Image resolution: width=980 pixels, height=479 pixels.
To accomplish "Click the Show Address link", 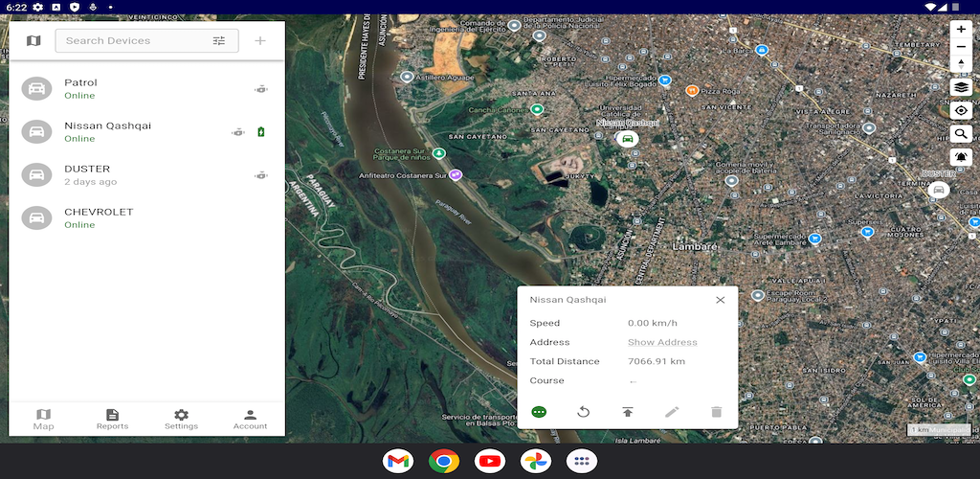I will point(662,342).
